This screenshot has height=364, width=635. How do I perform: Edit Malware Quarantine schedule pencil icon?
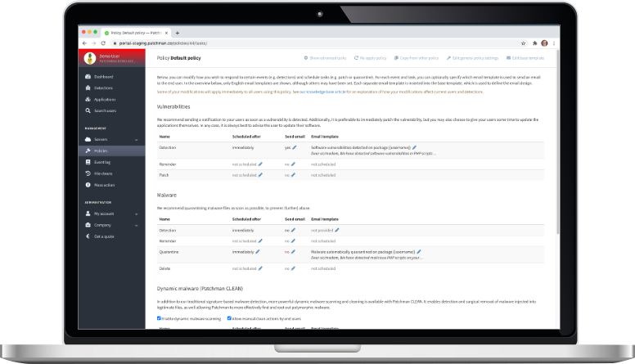pyautogui.click(x=259, y=253)
